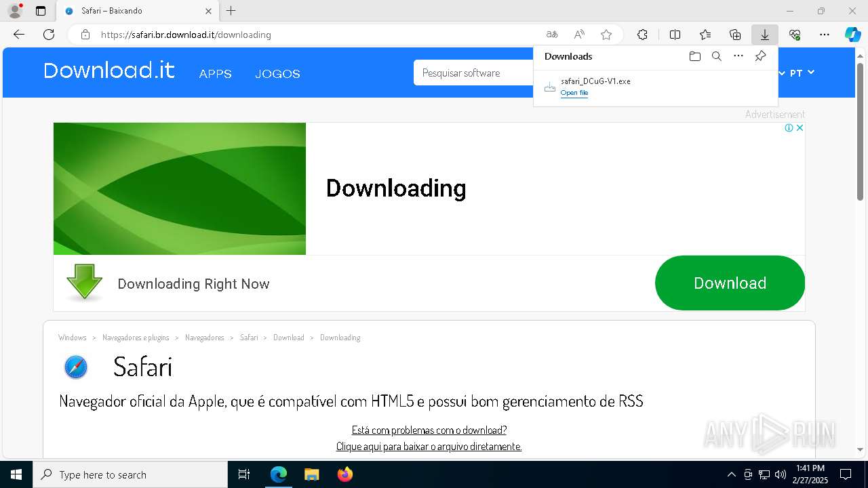868x488 pixels.
Task: Open network icon in system tray
Action: [764, 474]
